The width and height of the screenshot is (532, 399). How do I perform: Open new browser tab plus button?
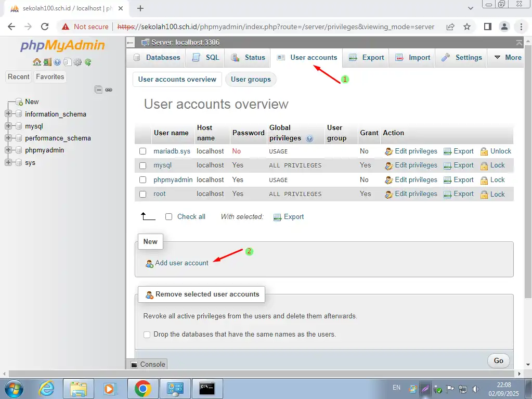(x=140, y=8)
